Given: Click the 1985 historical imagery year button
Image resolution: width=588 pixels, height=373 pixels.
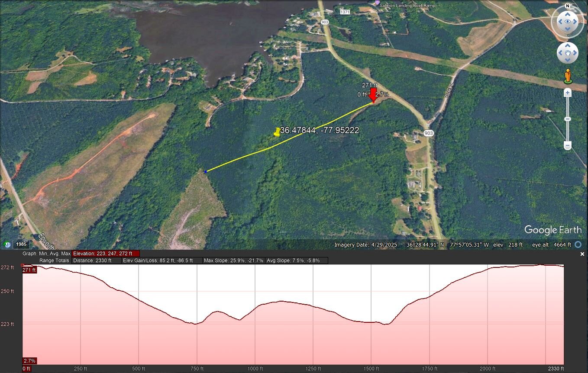Looking at the screenshot, I should [21, 244].
